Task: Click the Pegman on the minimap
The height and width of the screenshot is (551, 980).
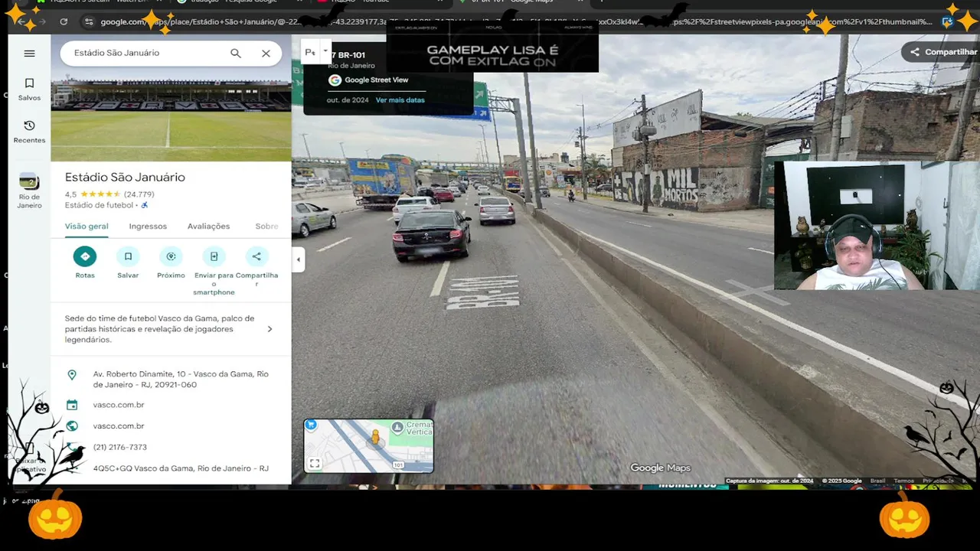Action: (375, 437)
